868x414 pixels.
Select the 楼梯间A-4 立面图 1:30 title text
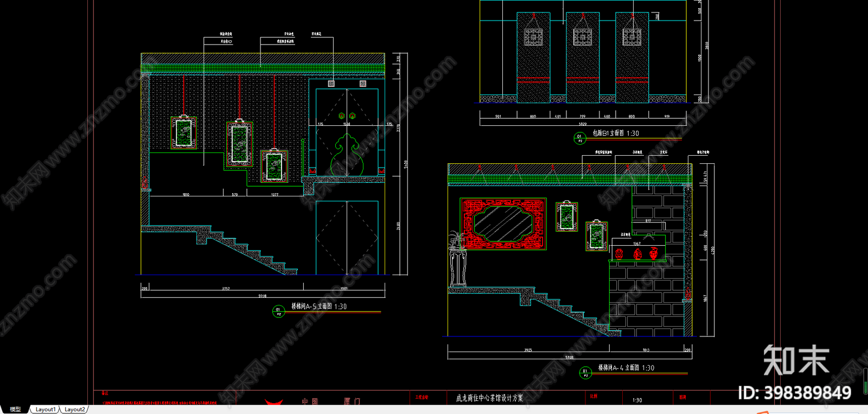click(626, 368)
